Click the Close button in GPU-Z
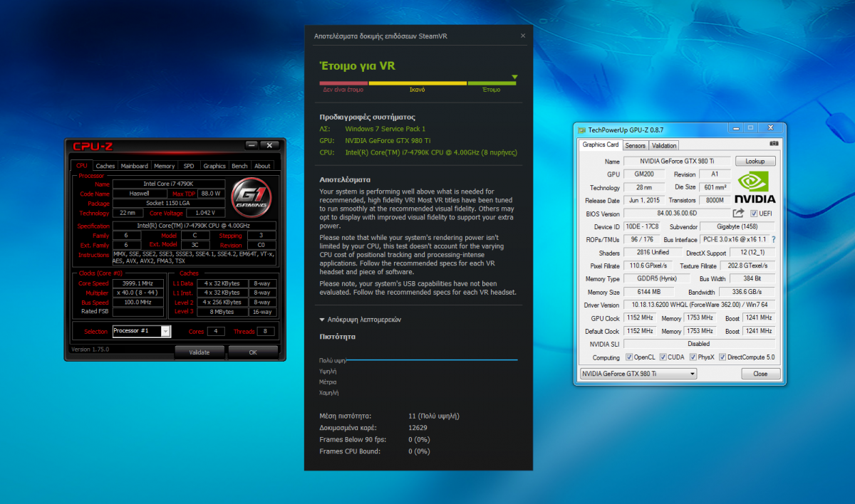855x504 pixels. [x=760, y=373]
